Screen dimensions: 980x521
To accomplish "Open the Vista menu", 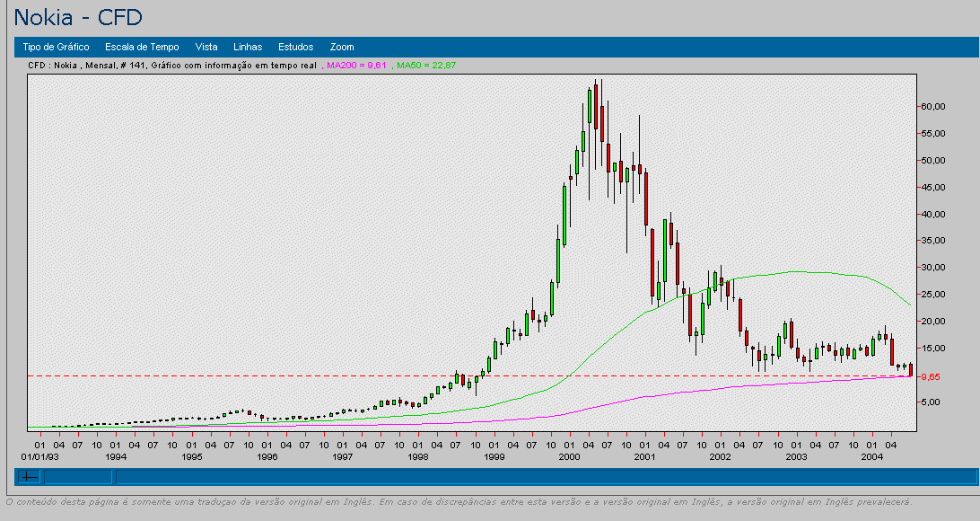I will pos(206,47).
